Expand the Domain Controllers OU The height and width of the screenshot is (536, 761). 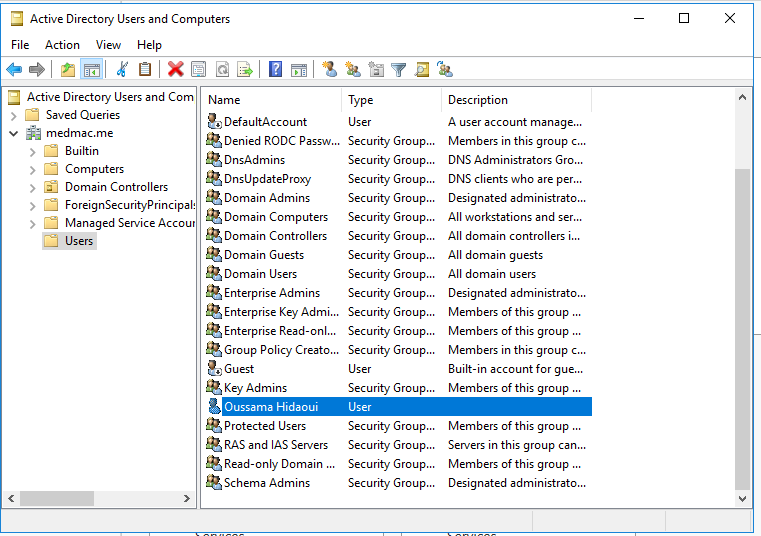tap(33, 188)
